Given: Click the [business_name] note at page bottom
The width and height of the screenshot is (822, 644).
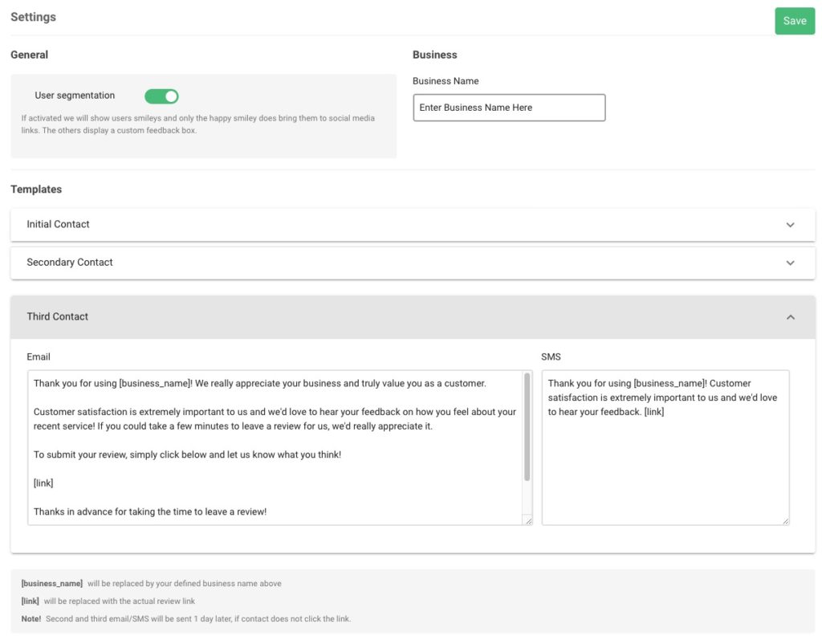Looking at the screenshot, I should pyautogui.click(x=51, y=583).
